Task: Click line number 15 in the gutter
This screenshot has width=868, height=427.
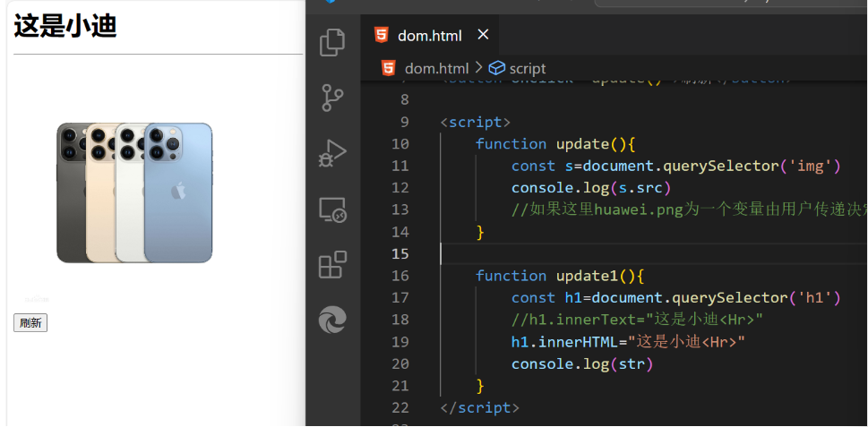Action: click(x=400, y=254)
